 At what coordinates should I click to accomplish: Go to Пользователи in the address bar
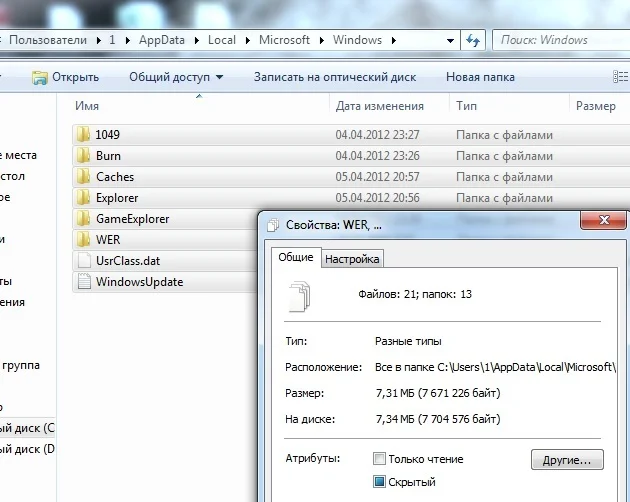(x=48, y=40)
